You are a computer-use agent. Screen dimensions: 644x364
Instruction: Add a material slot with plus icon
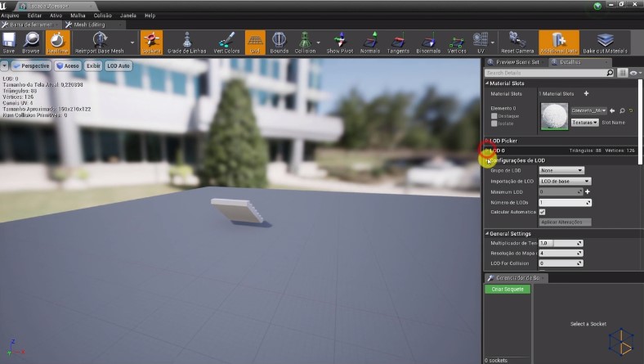coord(586,94)
